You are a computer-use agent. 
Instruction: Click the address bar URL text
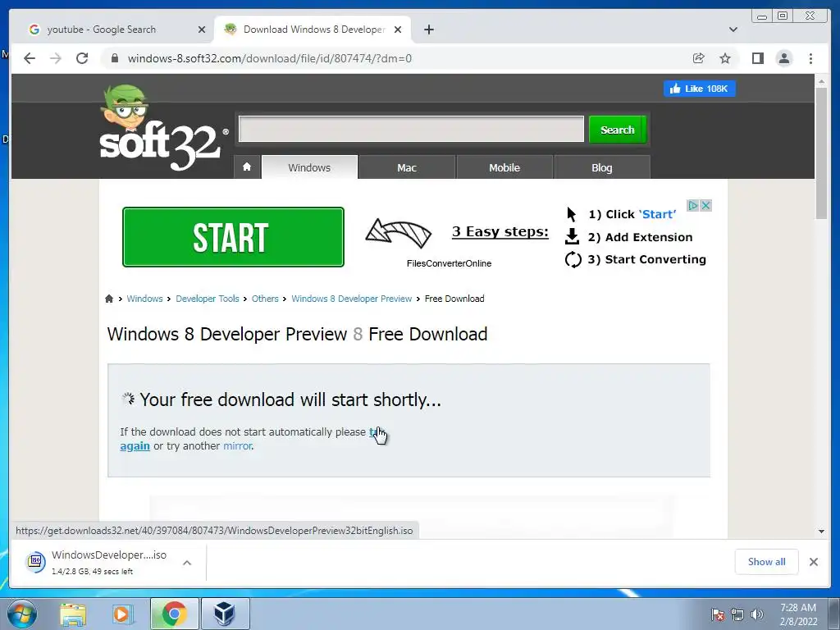coord(269,58)
